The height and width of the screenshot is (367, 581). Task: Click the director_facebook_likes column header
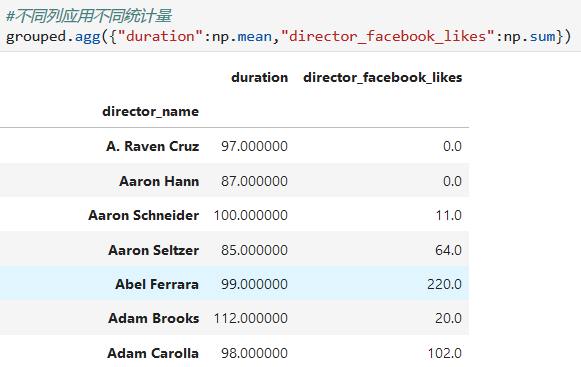pos(382,77)
